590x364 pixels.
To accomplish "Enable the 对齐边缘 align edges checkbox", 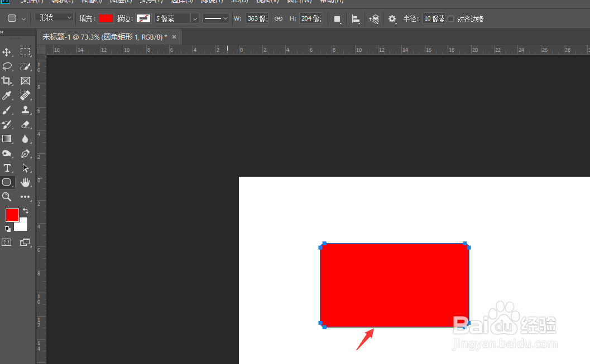I will click(x=451, y=19).
